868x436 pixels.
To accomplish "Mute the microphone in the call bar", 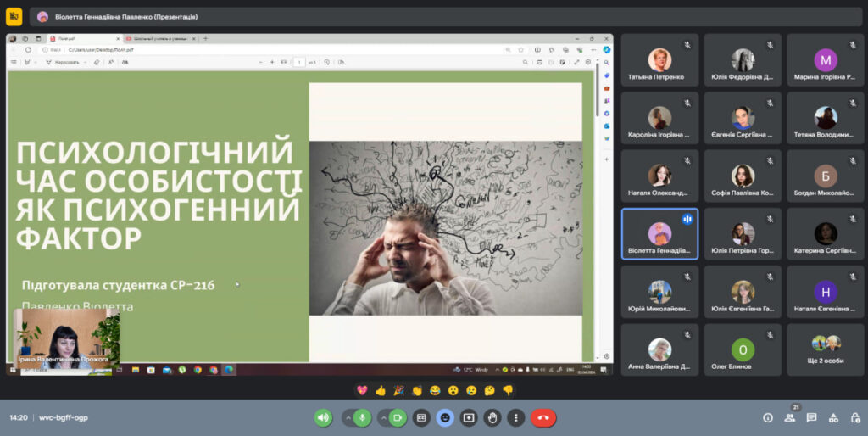I will click(x=363, y=417).
